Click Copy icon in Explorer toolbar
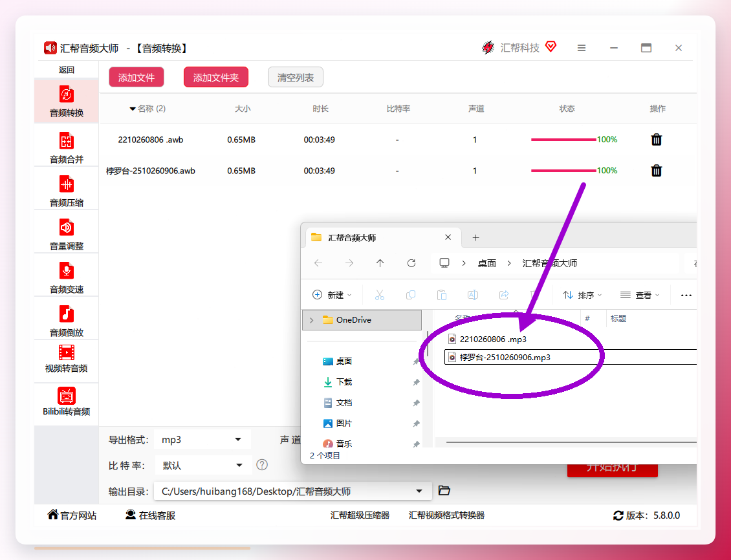The image size is (731, 560). click(411, 295)
